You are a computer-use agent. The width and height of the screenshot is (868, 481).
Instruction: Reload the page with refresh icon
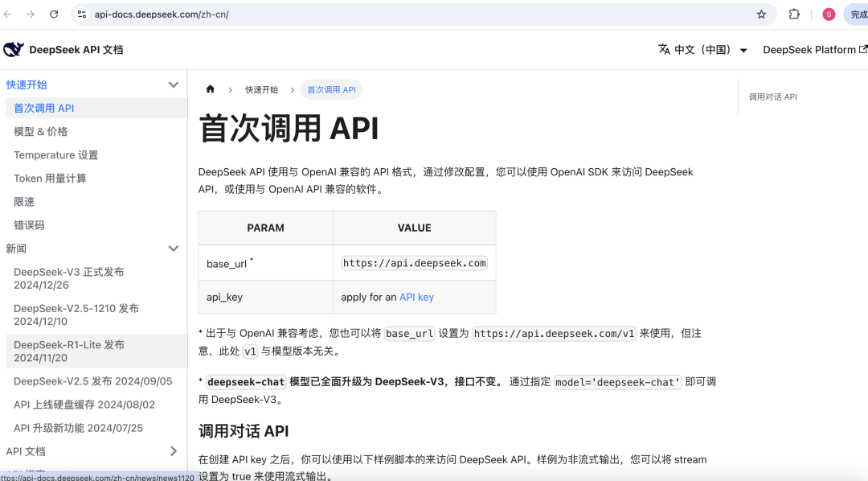(54, 14)
